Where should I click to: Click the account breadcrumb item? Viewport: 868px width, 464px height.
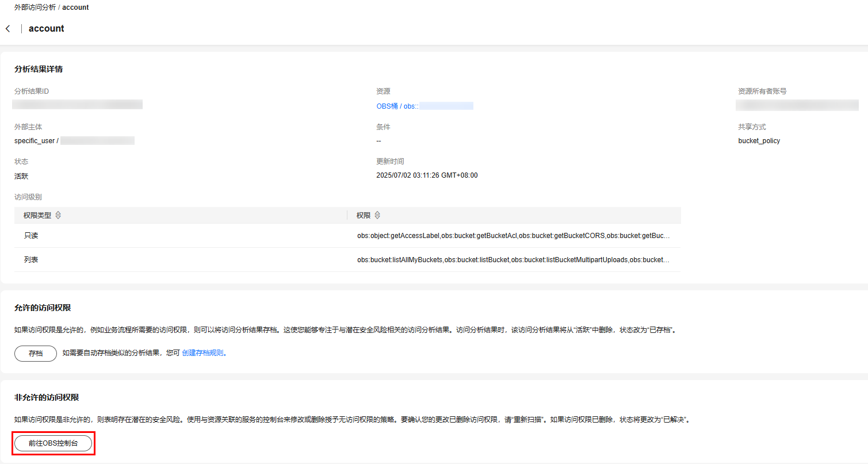[x=75, y=7]
